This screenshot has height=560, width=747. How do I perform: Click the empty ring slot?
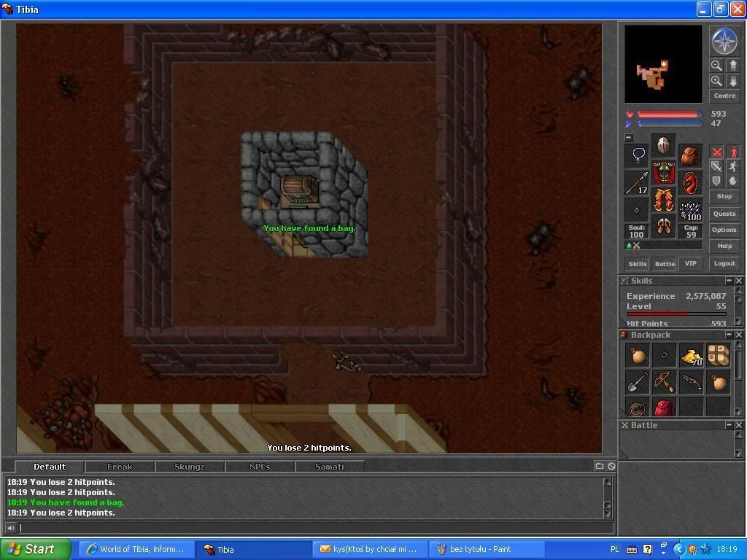637,210
